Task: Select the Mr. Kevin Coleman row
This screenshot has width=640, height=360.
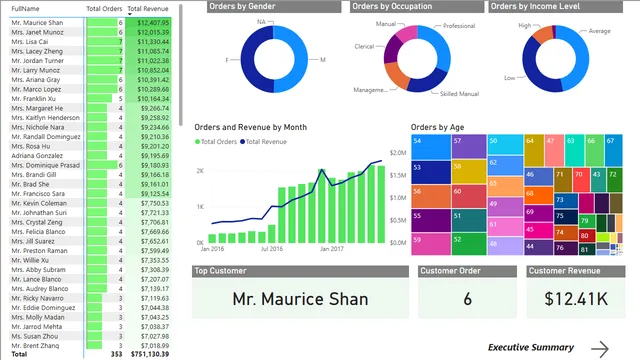Action: [x=90, y=203]
